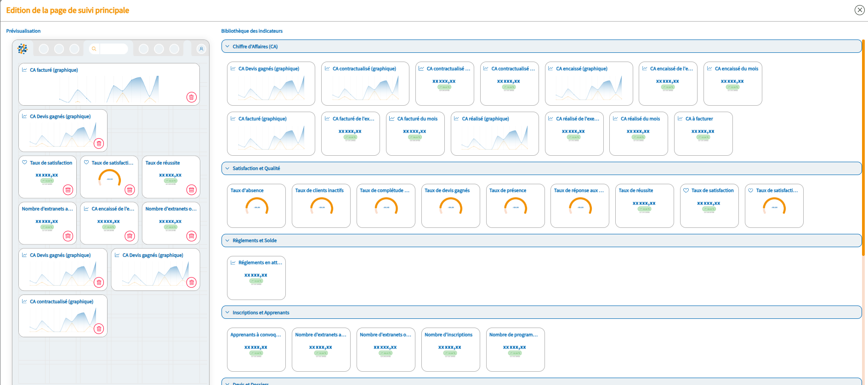Close the page edition dialog
868x385 pixels.
(x=859, y=10)
